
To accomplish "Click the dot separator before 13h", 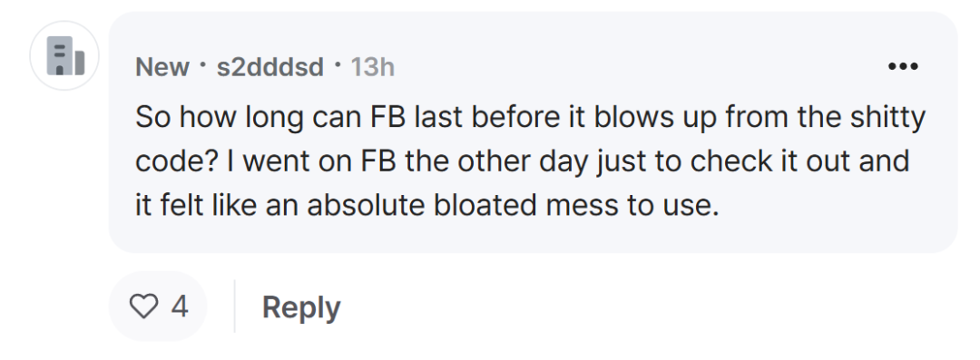I will click(x=338, y=64).
